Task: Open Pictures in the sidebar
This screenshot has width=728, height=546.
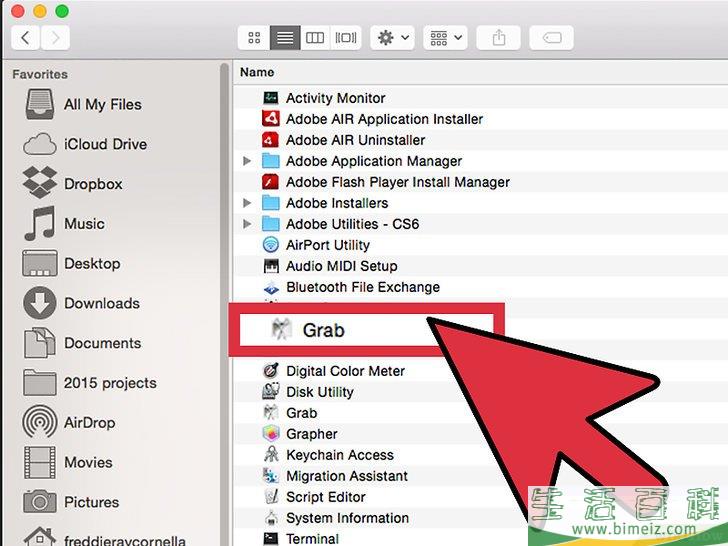Action: pos(71,502)
